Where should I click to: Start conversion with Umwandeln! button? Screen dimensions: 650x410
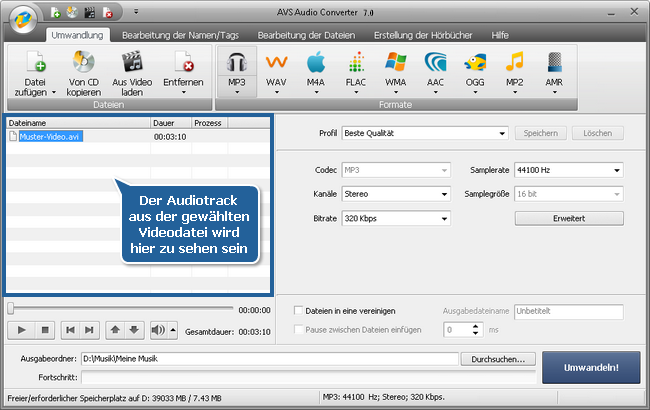pos(591,367)
